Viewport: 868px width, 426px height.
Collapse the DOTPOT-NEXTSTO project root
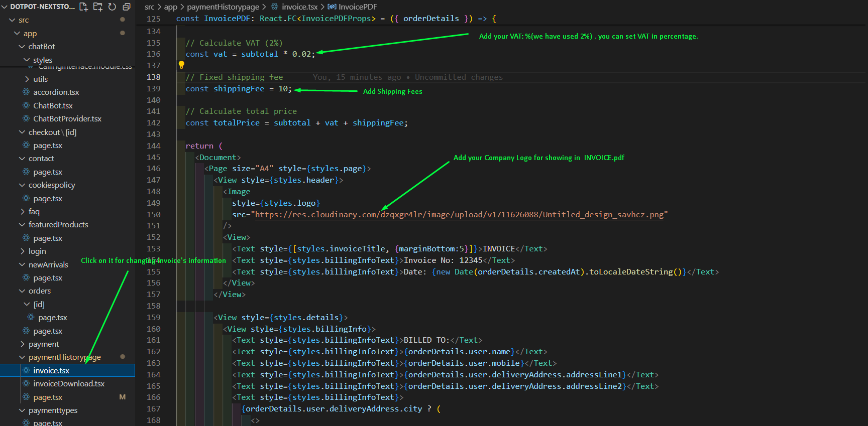click(5, 7)
